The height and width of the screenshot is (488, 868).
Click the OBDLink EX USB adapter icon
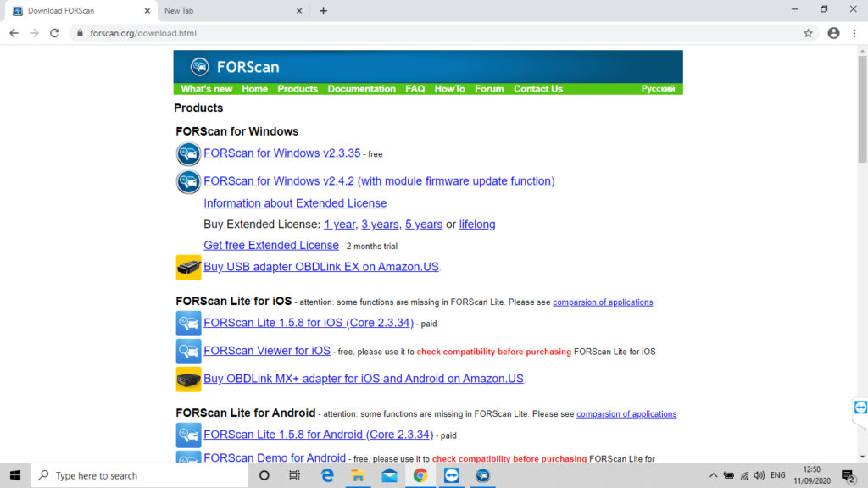point(188,267)
